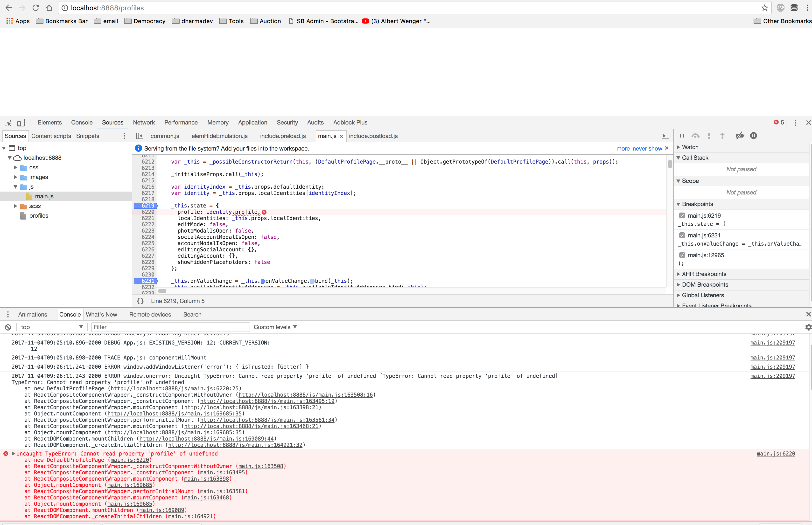This screenshot has width=812, height=525.
Task: Open the include.preload.js file tab
Action: [x=283, y=136]
